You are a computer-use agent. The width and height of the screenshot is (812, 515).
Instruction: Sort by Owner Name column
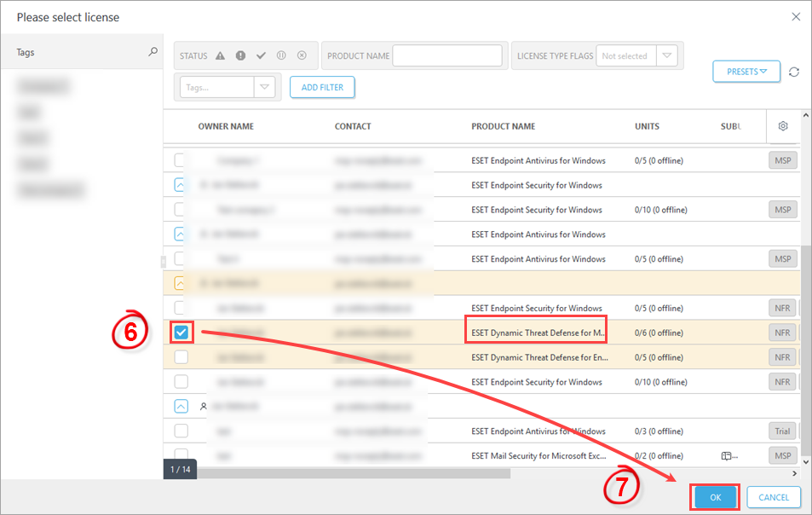226,126
